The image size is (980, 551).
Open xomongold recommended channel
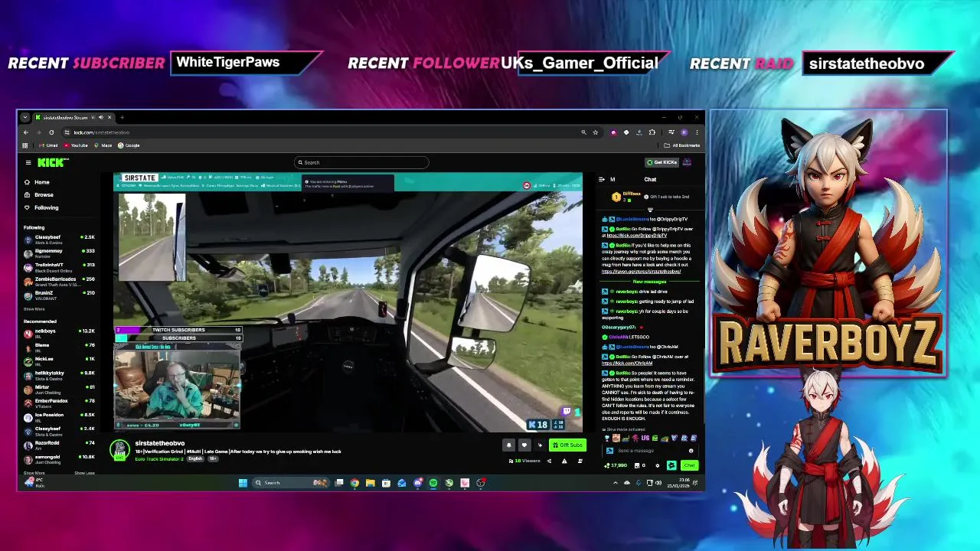60,458
